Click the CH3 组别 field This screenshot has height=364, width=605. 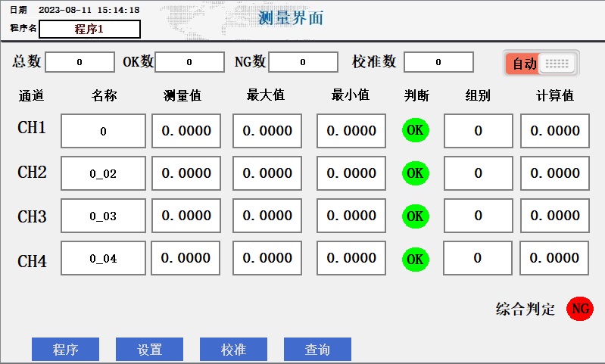tap(479, 216)
